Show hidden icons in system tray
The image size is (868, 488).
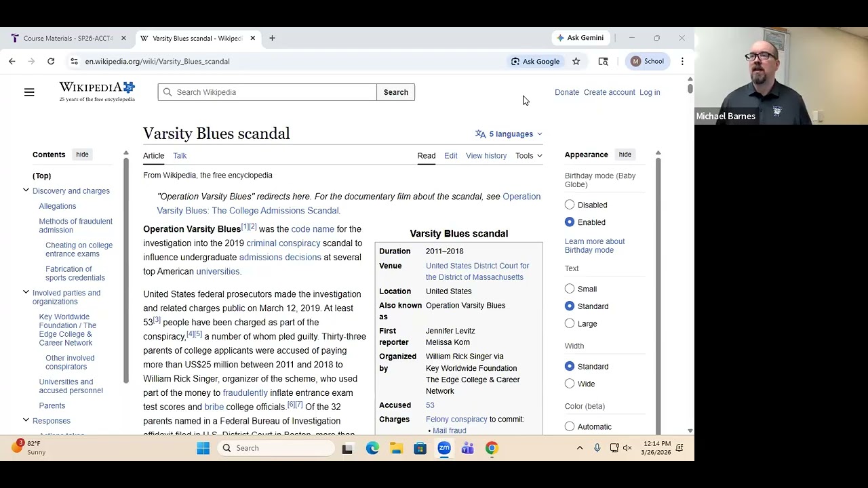(580, 448)
